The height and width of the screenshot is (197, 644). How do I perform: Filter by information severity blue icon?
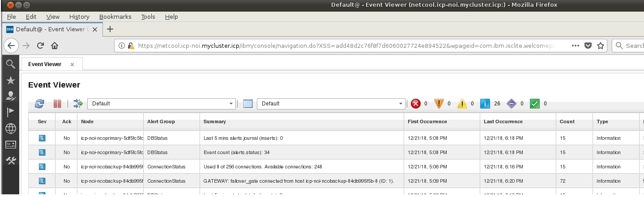(x=485, y=104)
